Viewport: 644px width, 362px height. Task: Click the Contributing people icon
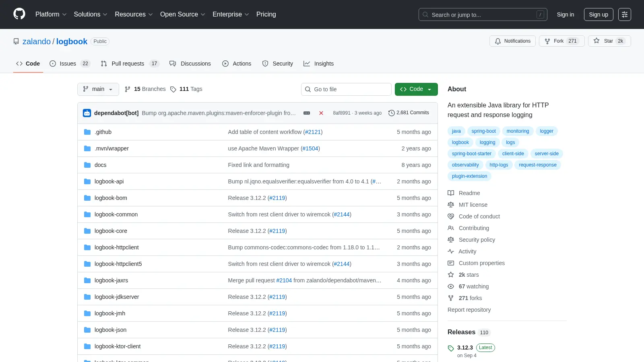tap(451, 228)
